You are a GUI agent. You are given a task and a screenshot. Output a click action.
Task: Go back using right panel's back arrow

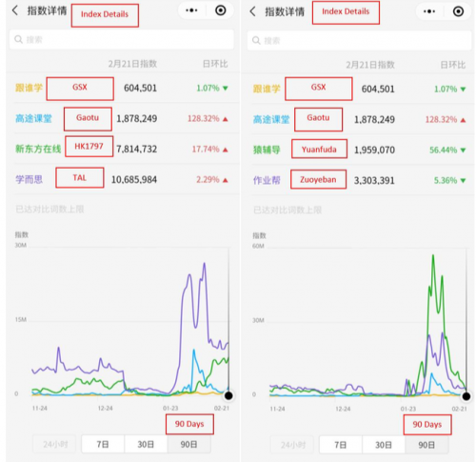[252, 11]
